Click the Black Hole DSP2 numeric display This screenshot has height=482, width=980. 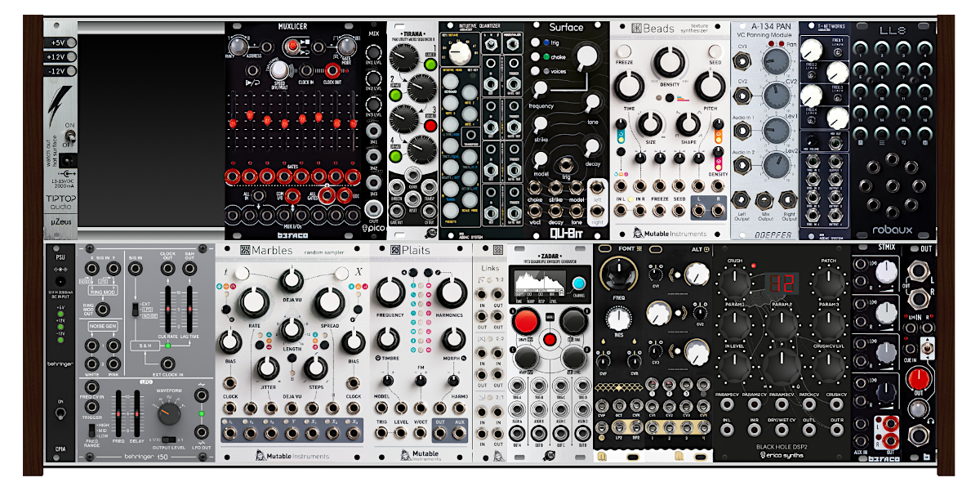(781, 283)
